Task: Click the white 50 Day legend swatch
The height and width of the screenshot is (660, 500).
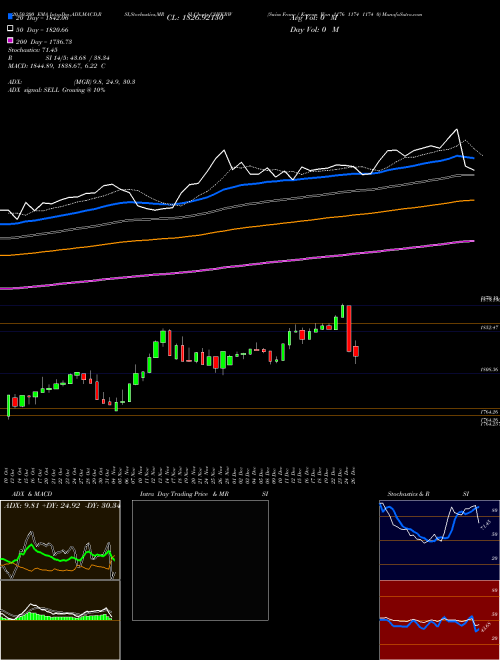Action: 11,29
